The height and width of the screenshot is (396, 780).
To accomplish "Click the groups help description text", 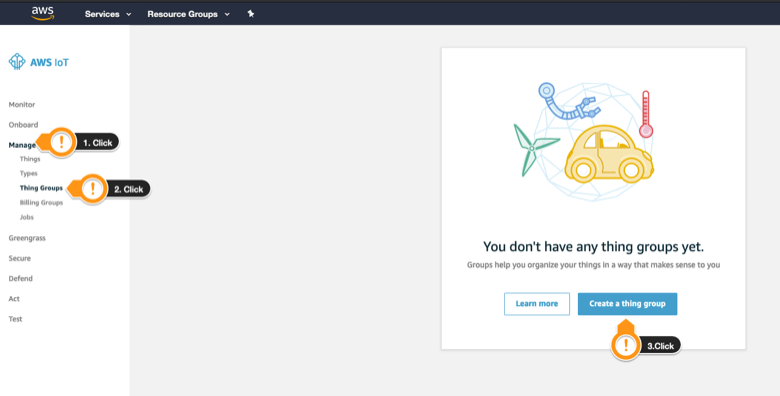I will (593, 265).
